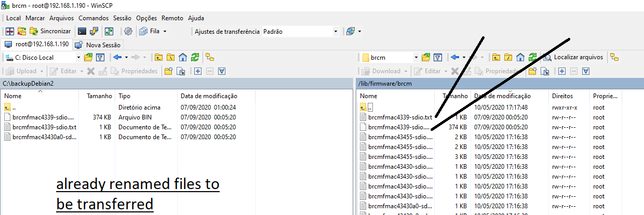Click the globe session icon in main toolbar
This screenshot has height=215, width=644.
coord(351,31)
